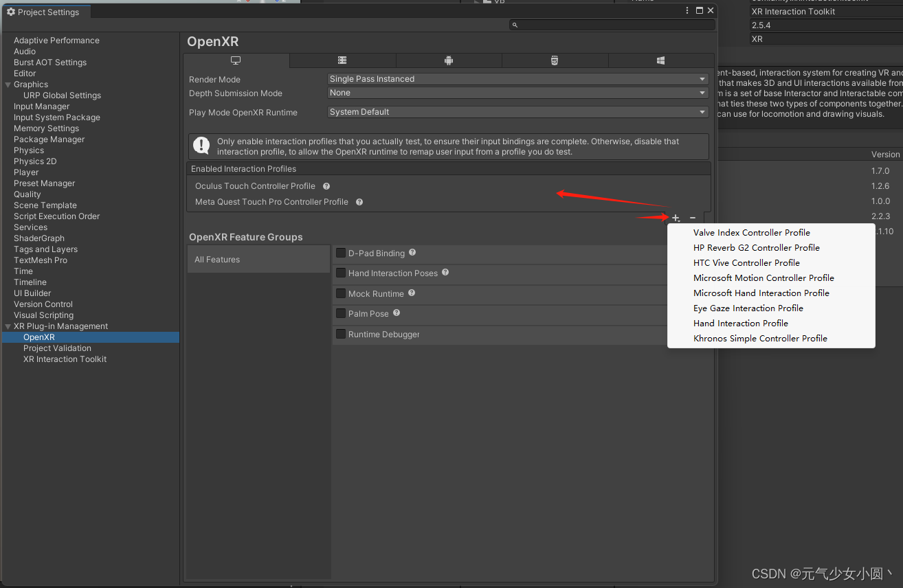Open Preset Manager settings
Screen dimensions: 903x588
click(x=44, y=183)
